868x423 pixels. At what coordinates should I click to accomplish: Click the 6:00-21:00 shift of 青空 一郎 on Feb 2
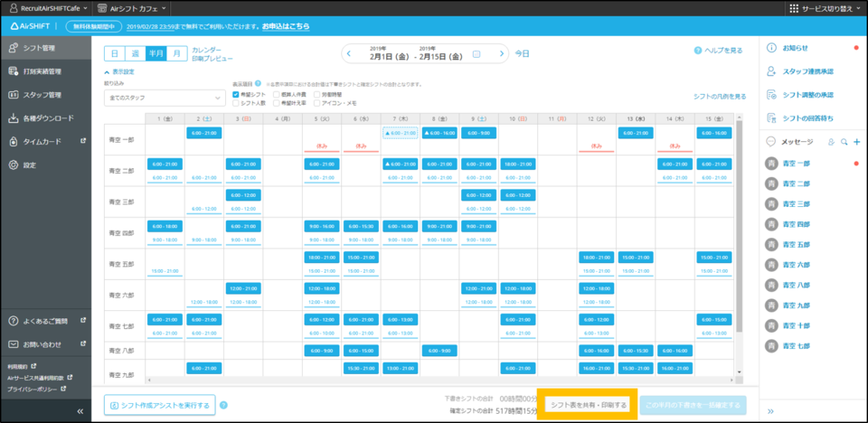(x=204, y=133)
